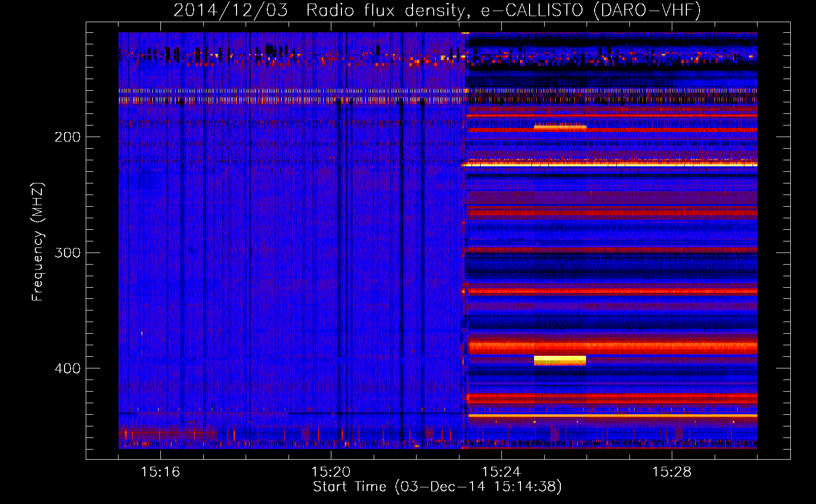The image size is (816, 504).
Task: Click the bright yellow burst block near 400 MHz
Action: tap(560, 360)
